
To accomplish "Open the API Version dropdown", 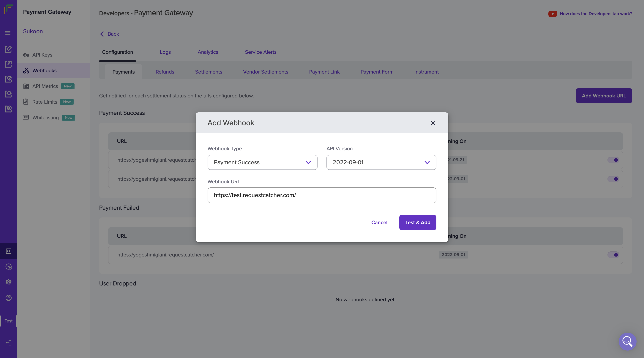I will 381,162.
